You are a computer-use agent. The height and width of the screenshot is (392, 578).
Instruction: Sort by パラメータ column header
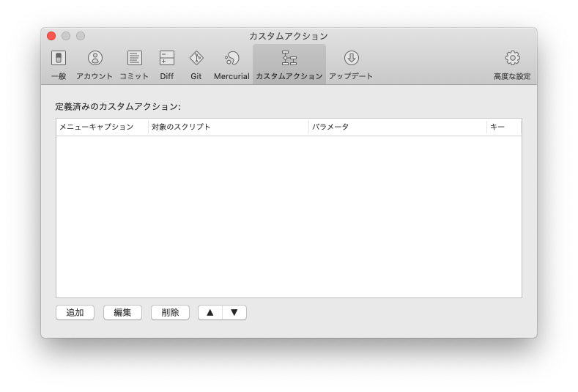(x=398, y=127)
